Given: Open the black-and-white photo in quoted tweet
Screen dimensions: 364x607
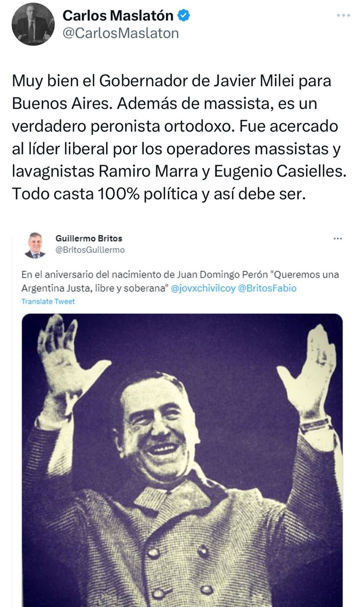Looking at the screenshot, I should click(182, 460).
